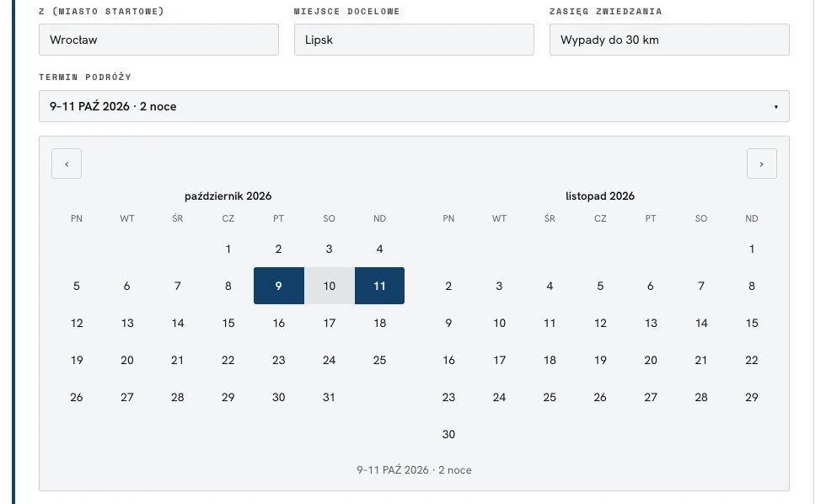The image size is (826, 504).
Task: Pick November 30 in listopad calendar
Action: coord(448,435)
